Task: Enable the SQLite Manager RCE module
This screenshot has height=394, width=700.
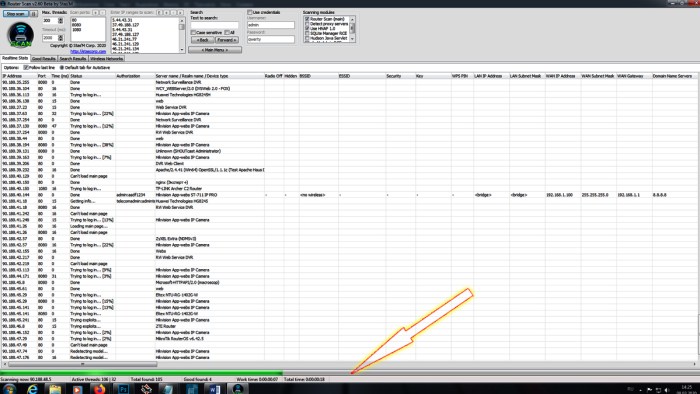Action: (307, 33)
